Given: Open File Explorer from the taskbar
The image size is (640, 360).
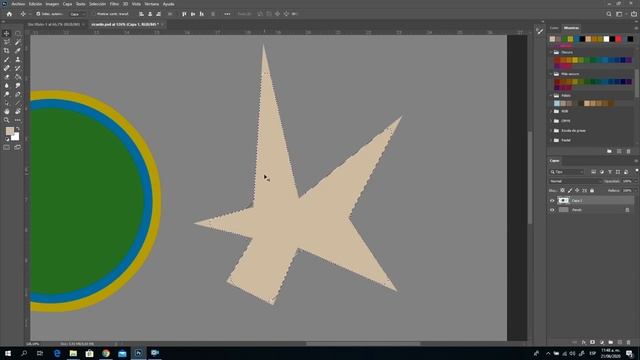Looking at the screenshot, I should (73, 353).
